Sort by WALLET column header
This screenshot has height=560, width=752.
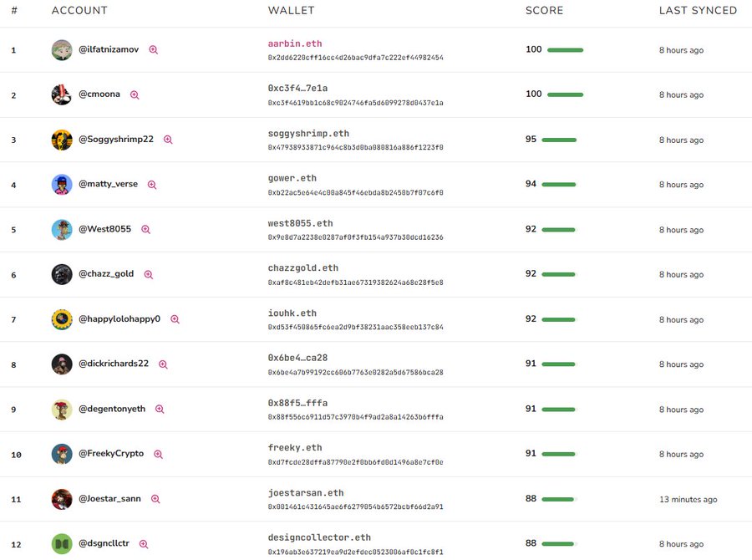click(x=291, y=10)
